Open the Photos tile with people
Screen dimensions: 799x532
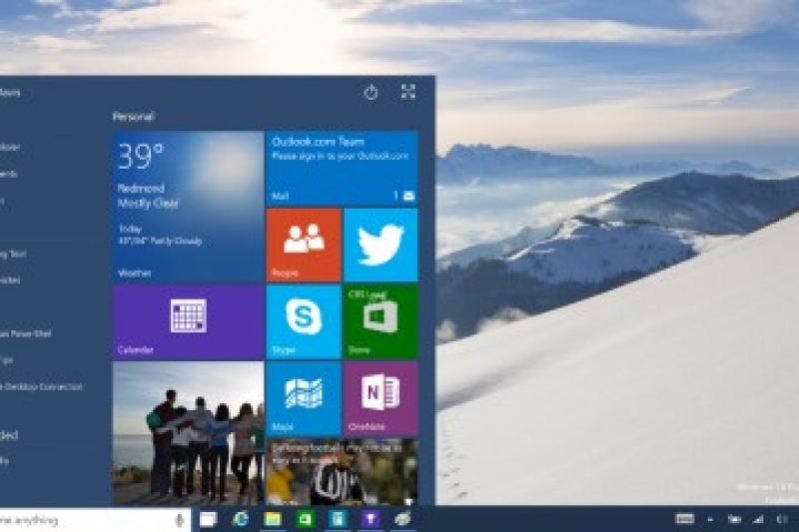[x=188, y=433]
